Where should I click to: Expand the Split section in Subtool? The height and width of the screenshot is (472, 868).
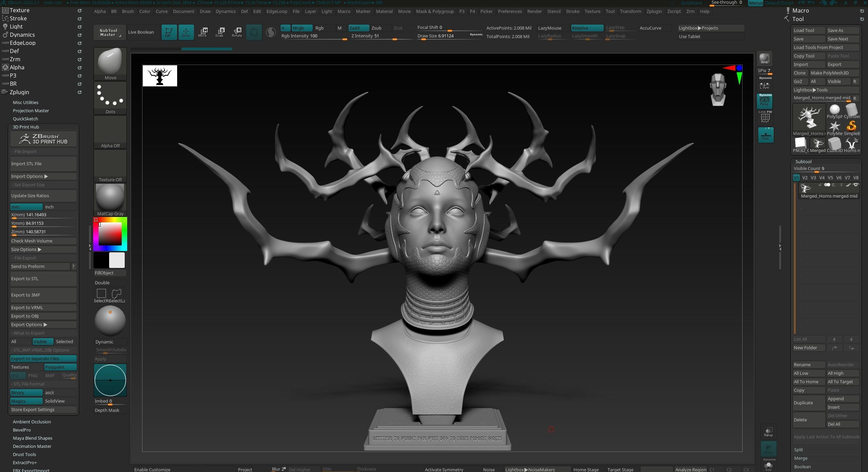point(798,450)
